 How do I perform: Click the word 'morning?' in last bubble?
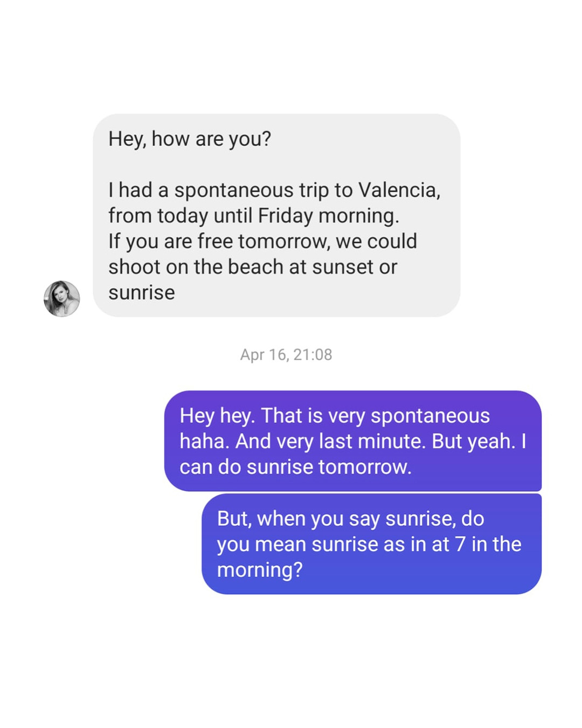pyautogui.click(x=260, y=570)
